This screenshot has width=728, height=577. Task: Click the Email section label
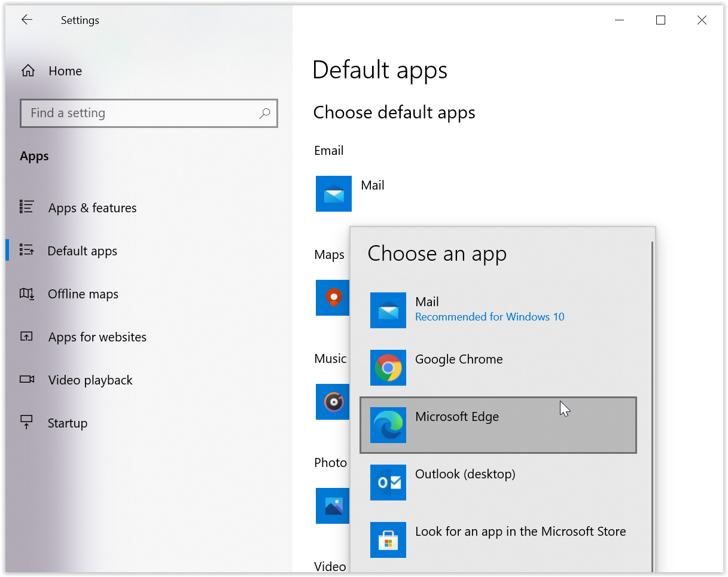(x=329, y=151)
